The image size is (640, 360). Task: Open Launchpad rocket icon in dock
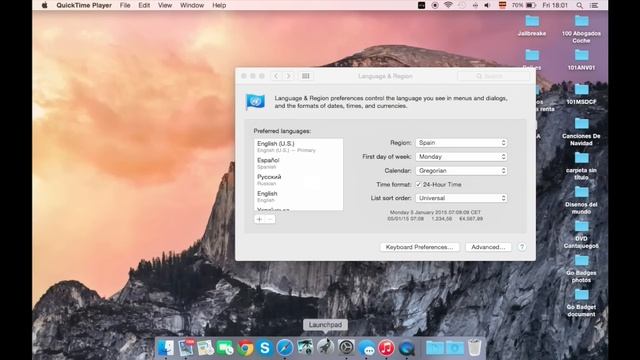[325, 348]
